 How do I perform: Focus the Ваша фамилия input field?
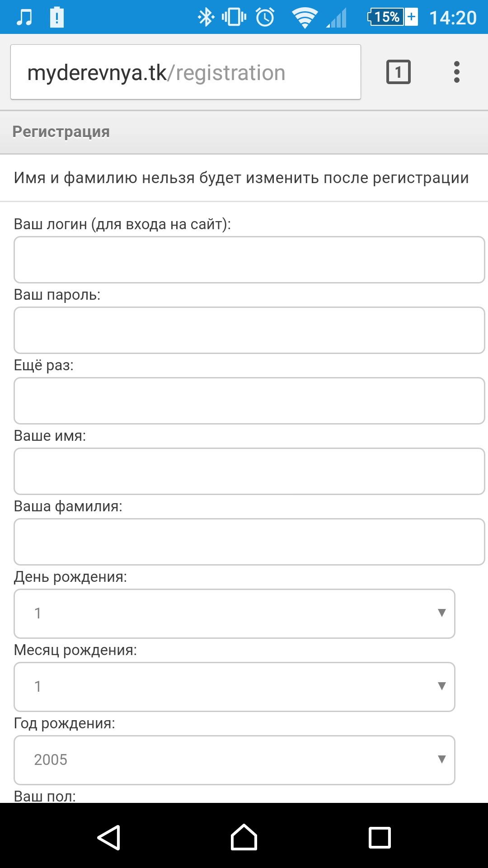249,542
